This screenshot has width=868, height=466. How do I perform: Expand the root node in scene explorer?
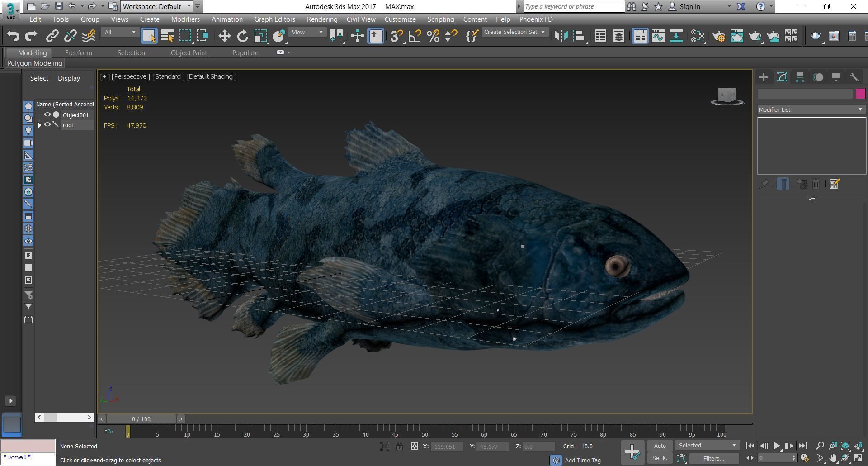(39, 125)
